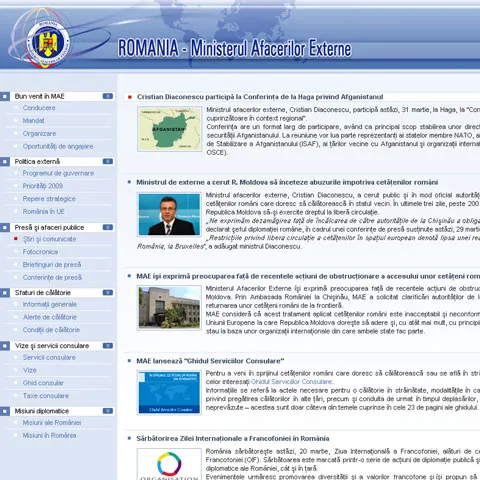This screenshot has height=480, width=480.
Task: Click the square icon beside Sfaturi de călătorie
Action: (5, 293)
